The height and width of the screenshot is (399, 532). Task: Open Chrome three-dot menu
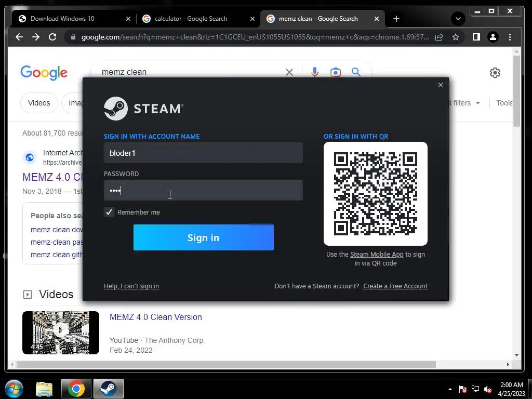tap(510, 37)
